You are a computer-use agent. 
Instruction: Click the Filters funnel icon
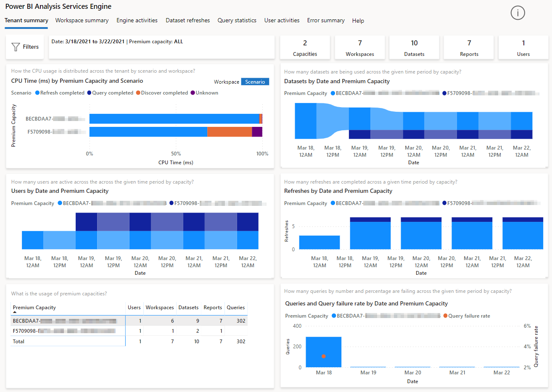[16, 47]
